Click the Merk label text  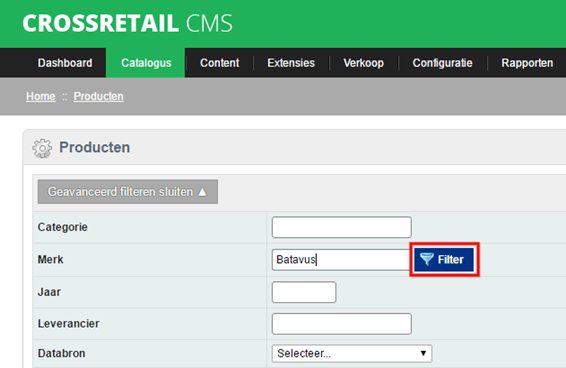coord(51,260)
